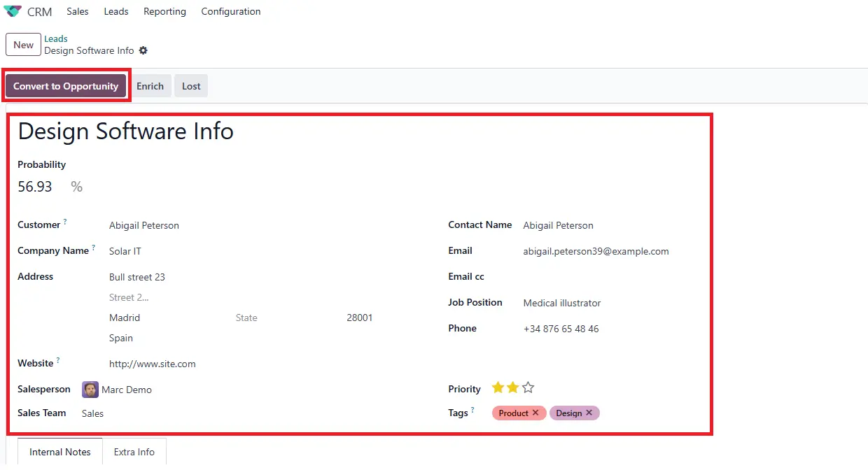Go back via Leads breadcrumb link
Viewport: 868px width, 470px height.
coord(56,38)
